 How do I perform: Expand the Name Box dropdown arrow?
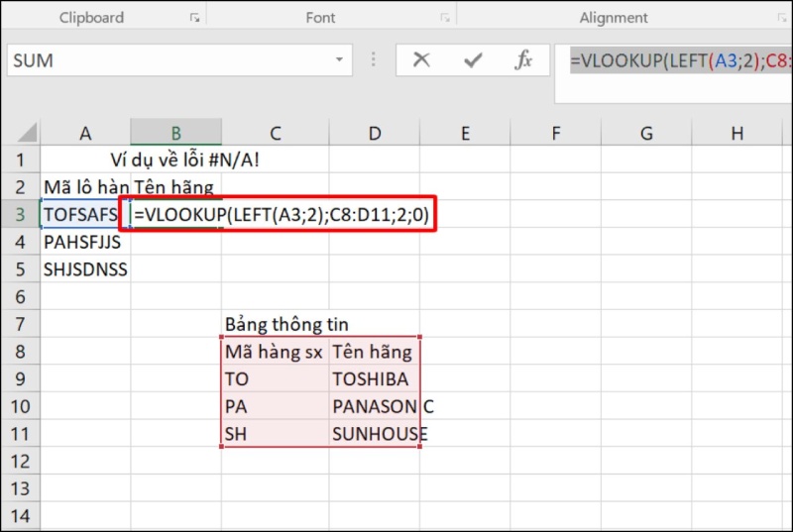339,59
